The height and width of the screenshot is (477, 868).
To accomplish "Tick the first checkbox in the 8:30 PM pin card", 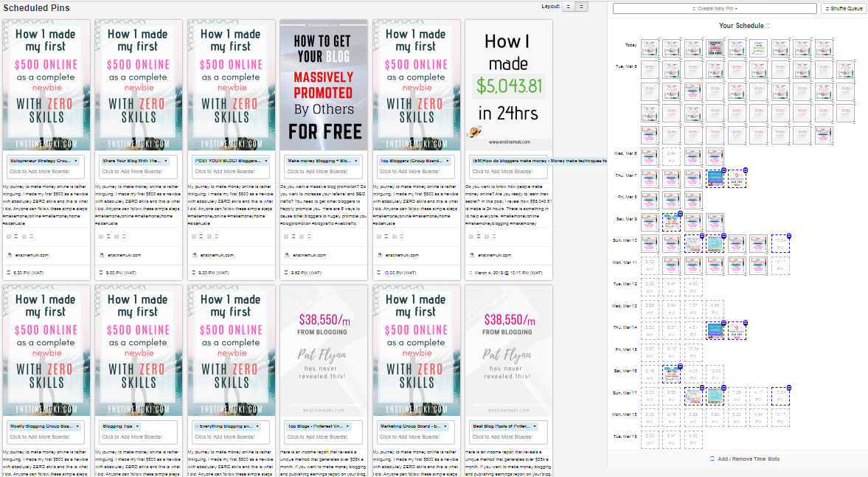I will coord(9,237).
